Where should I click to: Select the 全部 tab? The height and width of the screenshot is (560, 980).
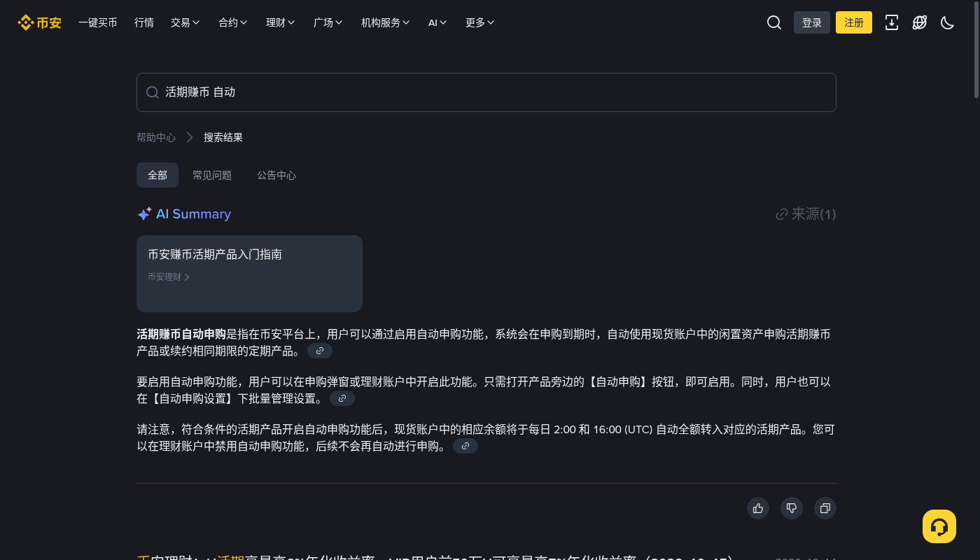click(x=157, y=175)
